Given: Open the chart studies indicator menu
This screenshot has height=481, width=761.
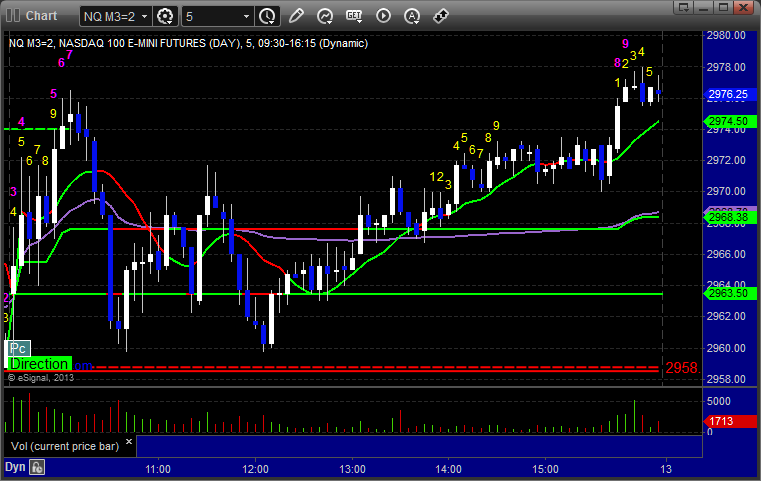Looking at the screenshot, I should (325, 16).
